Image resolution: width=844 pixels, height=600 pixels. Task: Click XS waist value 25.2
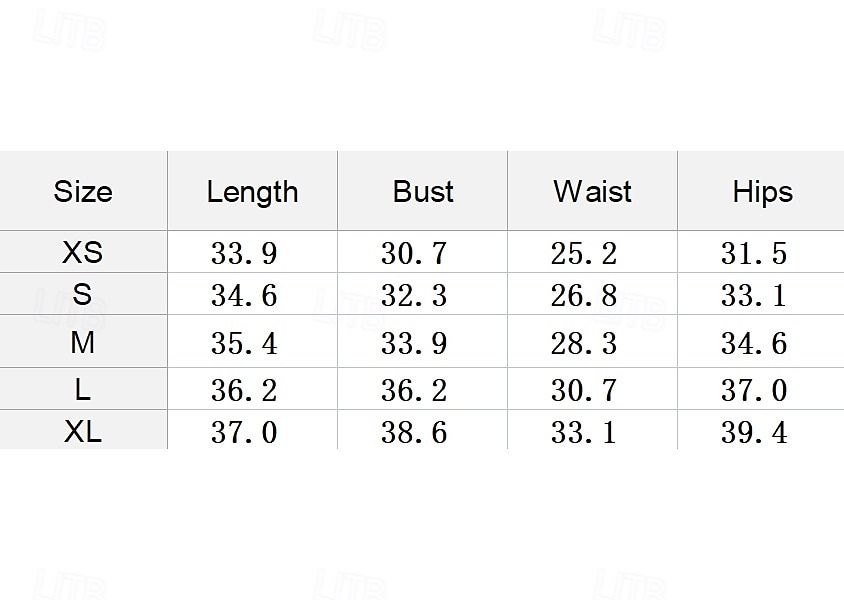(x=583, y=253)
